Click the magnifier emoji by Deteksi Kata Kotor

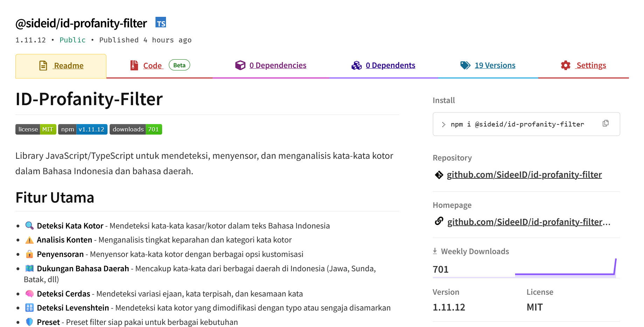coord(29,225)
